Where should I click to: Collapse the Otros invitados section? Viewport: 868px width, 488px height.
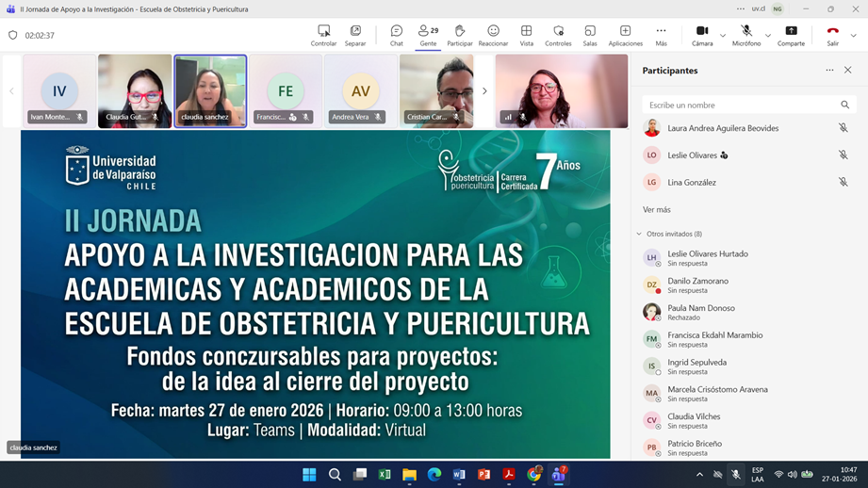pos(639,234)
